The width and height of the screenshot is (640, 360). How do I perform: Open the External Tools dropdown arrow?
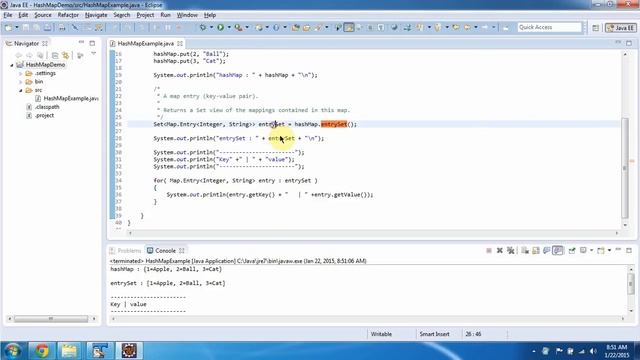[247, 27]
